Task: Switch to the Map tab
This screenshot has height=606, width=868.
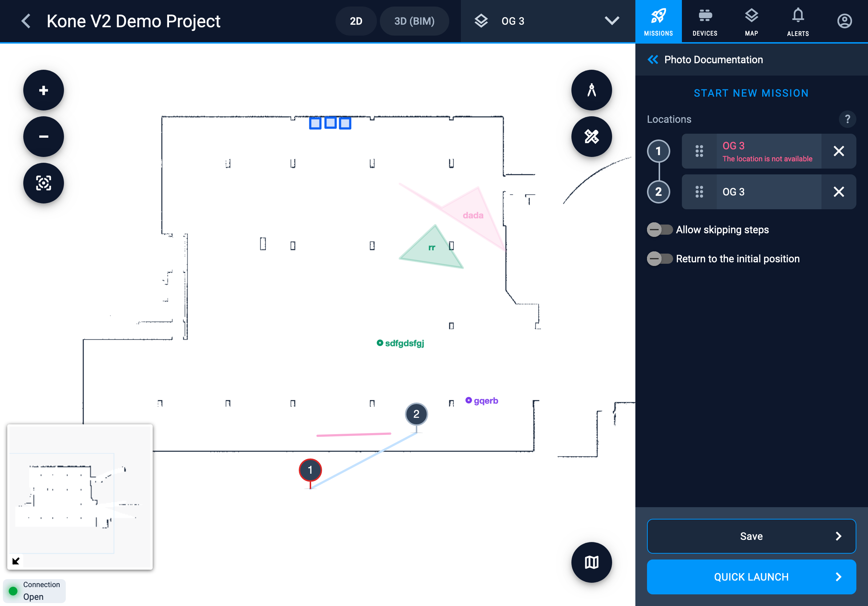Action: point(751,21)
